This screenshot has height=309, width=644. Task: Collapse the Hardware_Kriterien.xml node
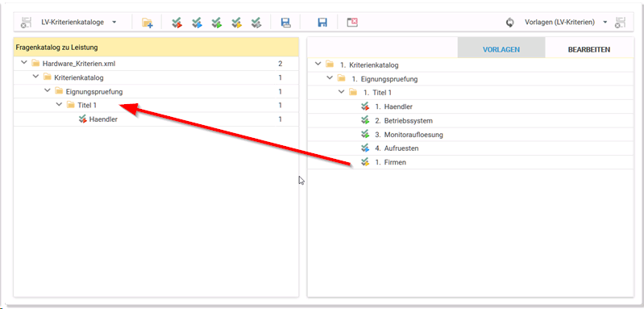pyautogui.click(x=24, y=63)
